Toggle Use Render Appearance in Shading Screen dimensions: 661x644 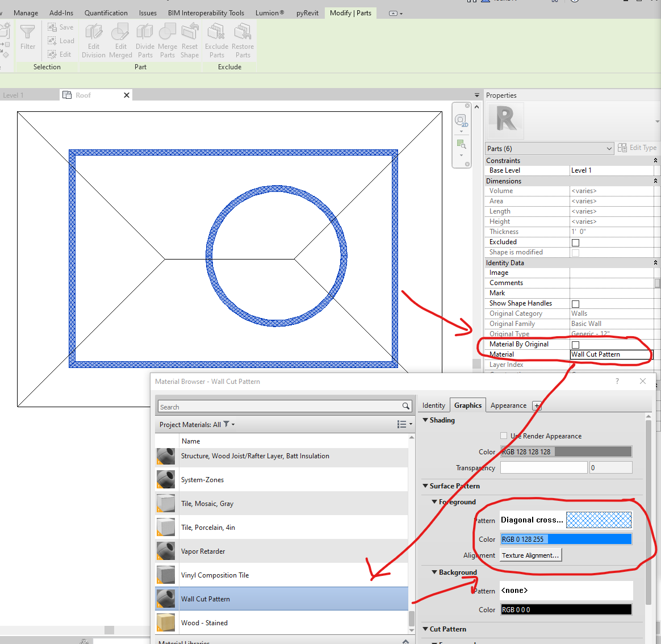coord(503,436)
